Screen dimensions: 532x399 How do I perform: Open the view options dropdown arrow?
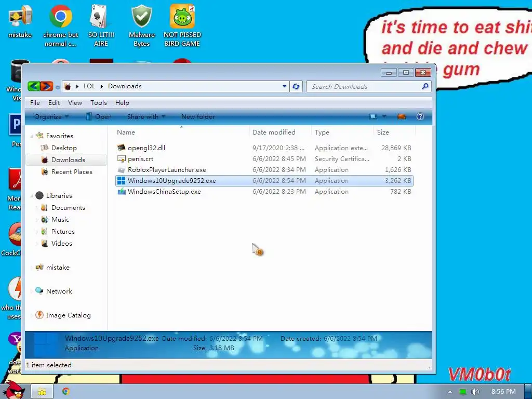[384, 117]
